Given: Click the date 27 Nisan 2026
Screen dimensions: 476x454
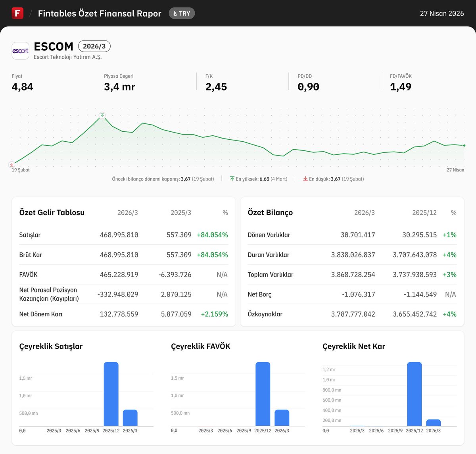Looking at the screenshot, I should (442, 13).
